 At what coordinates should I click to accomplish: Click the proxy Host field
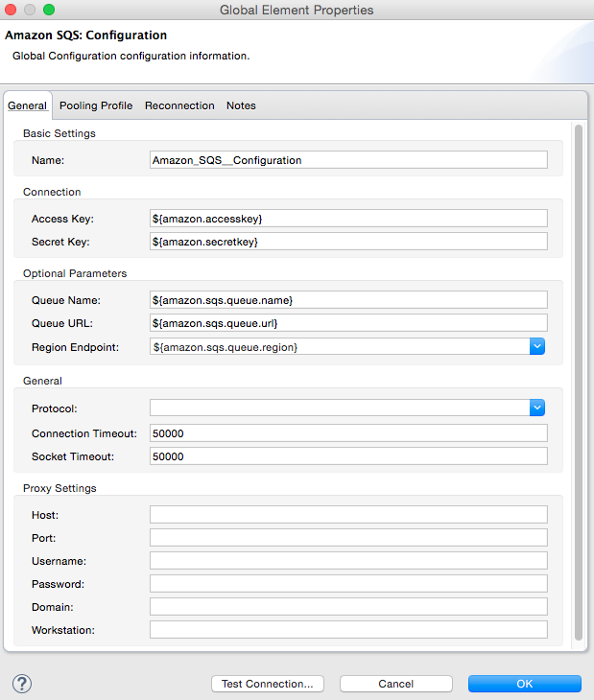pos(348,515)
